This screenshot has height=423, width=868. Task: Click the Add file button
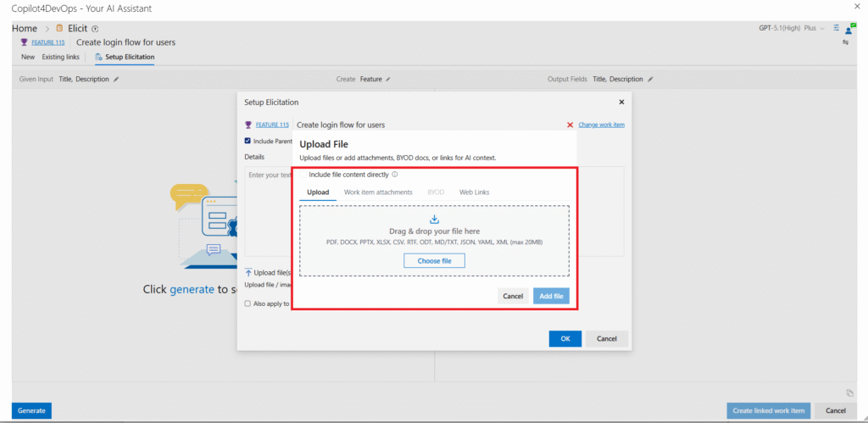point(551,296)
